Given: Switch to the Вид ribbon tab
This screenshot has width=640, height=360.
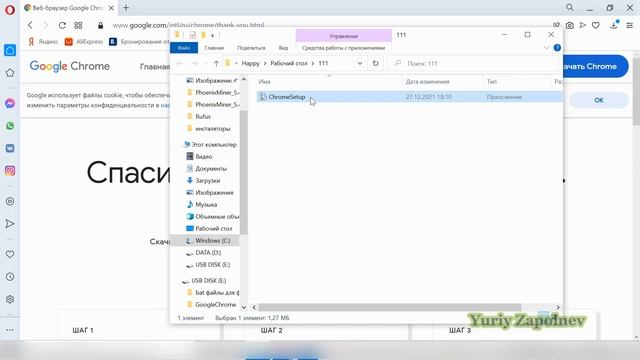Looking at the screenshot, I should click(x=283, y=48).
